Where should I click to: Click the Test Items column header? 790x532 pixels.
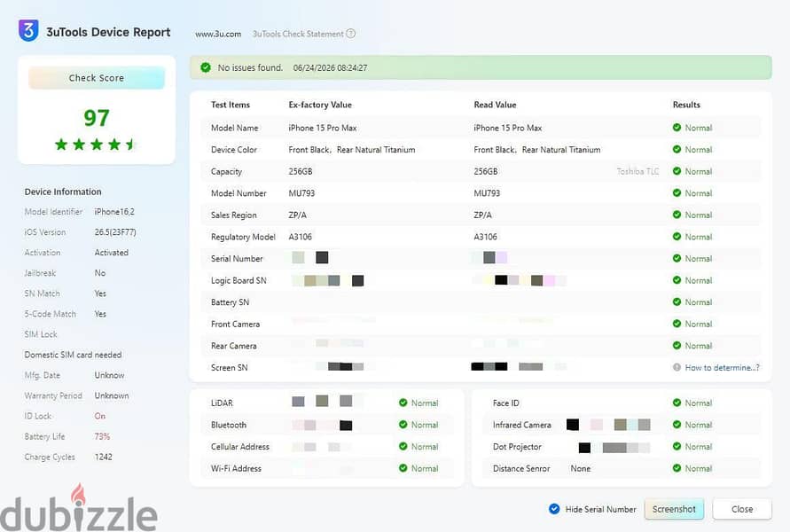[x=231, y=105]
